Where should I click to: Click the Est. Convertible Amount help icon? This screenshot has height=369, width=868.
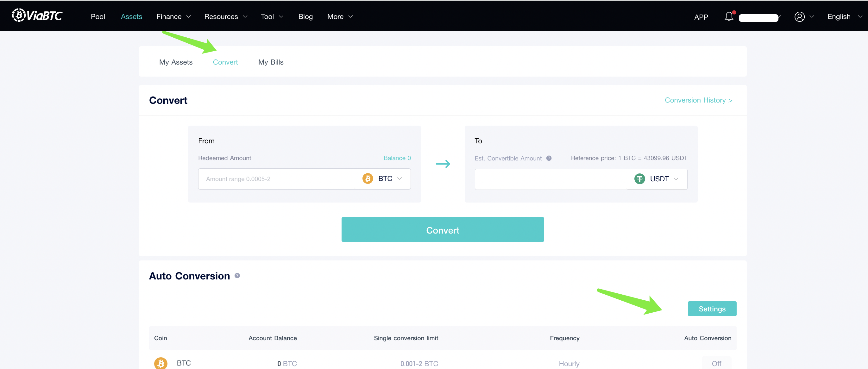point(549,158)
